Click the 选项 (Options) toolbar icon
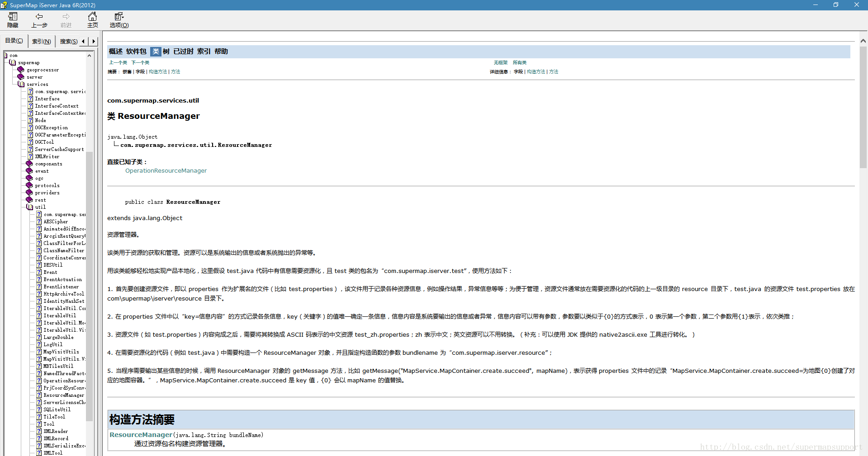Screen dimensions: 868x456 pyautogui.click(x=119, y=17)
